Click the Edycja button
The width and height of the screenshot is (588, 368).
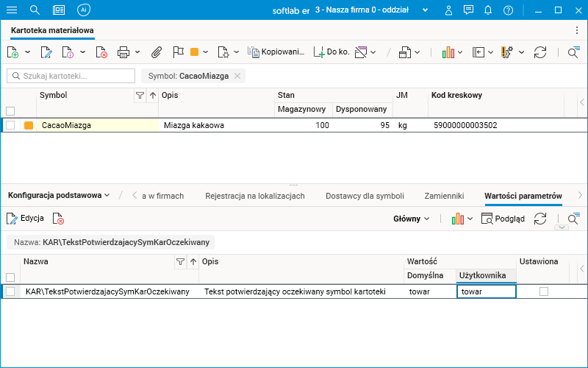tap(26, 219)
